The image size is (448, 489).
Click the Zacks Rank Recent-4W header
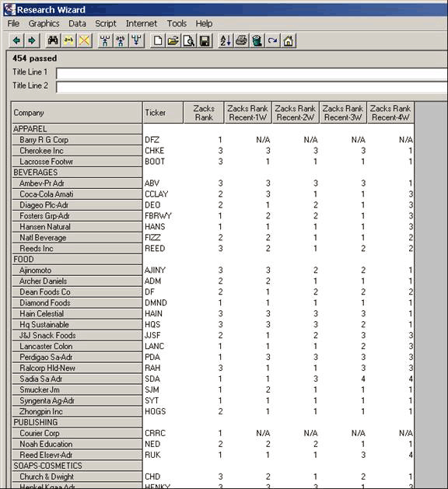(x=390, y=113)
